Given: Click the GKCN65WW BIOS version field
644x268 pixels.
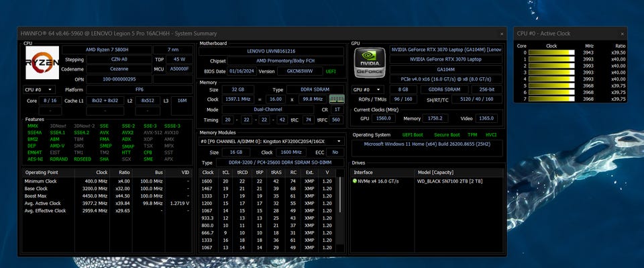Looking at the screenshot, I should [300, 71].
